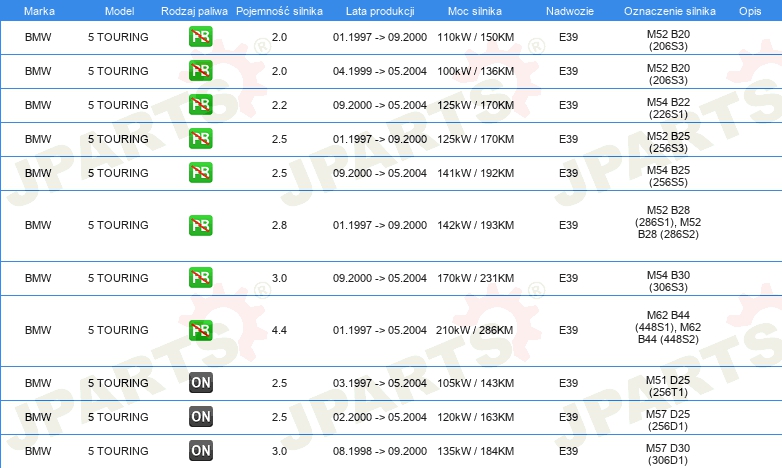Click the Lata produkcji header
The image size is (782, 468).
tap(380, 11)
